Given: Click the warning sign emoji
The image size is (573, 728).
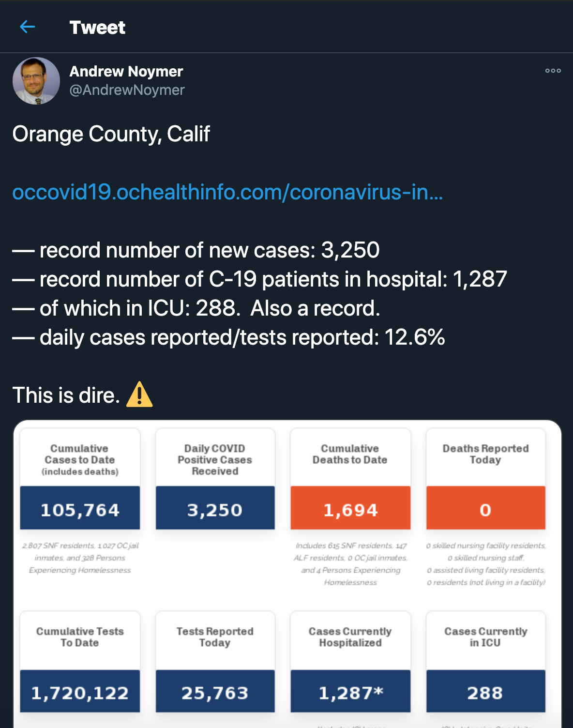Looking at the screenshot, I should pyautogui.click(x=139, y=394).
